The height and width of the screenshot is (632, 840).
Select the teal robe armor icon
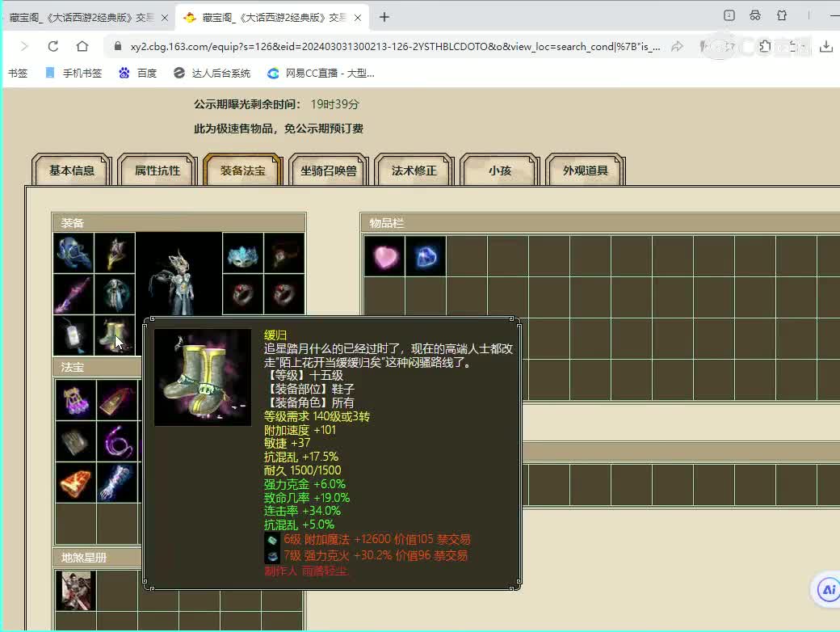115,294
